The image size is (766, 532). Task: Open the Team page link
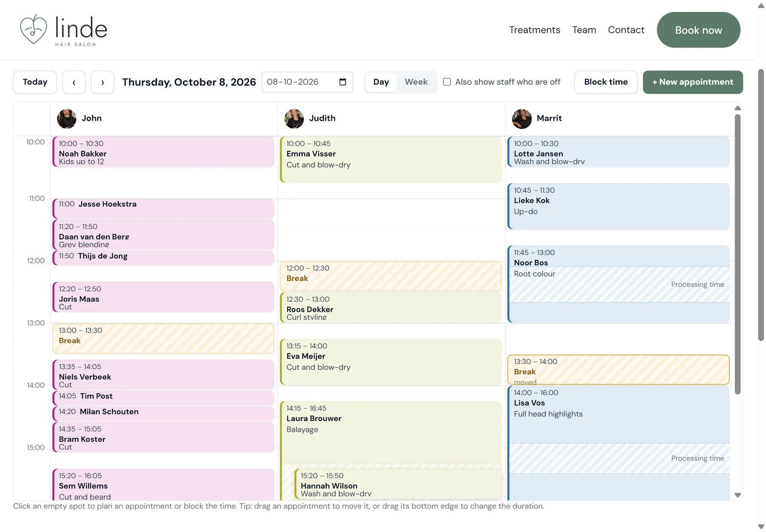click(584, 30)
